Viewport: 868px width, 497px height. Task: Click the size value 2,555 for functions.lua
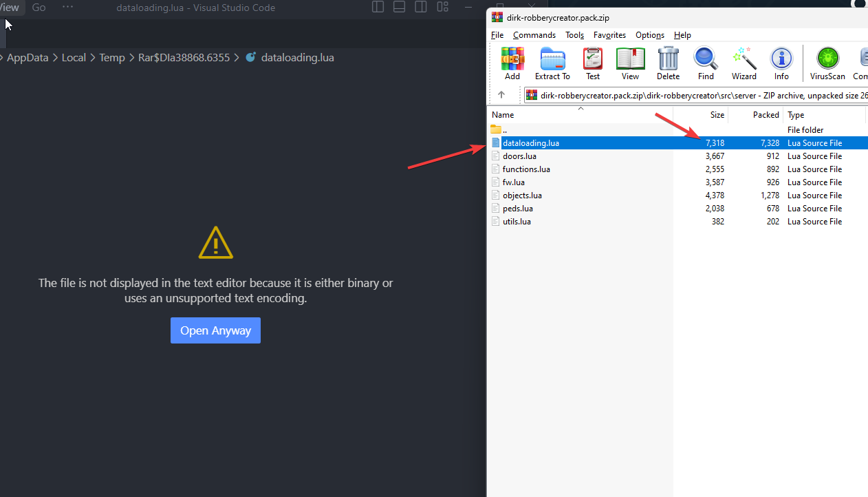[x=715, y=169]
